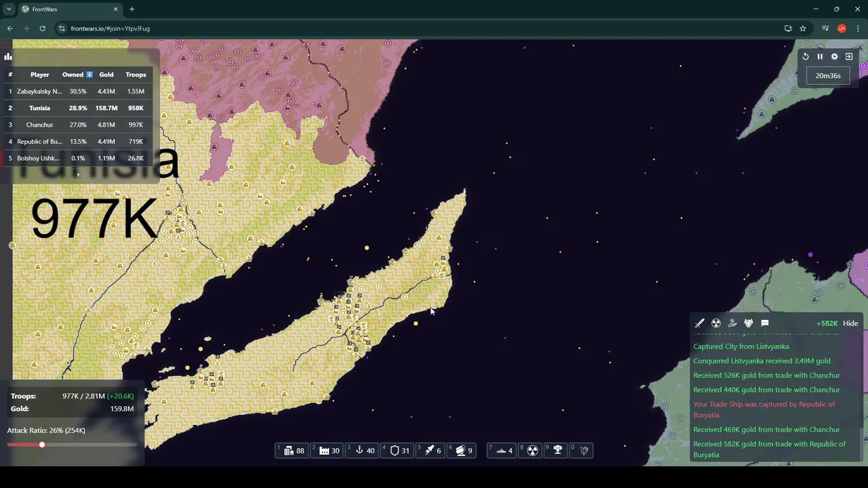Image resolution: width=868 pixels, height=488 pixels.
Task: Bookmark this page star icon
Action: coord(803,28)
